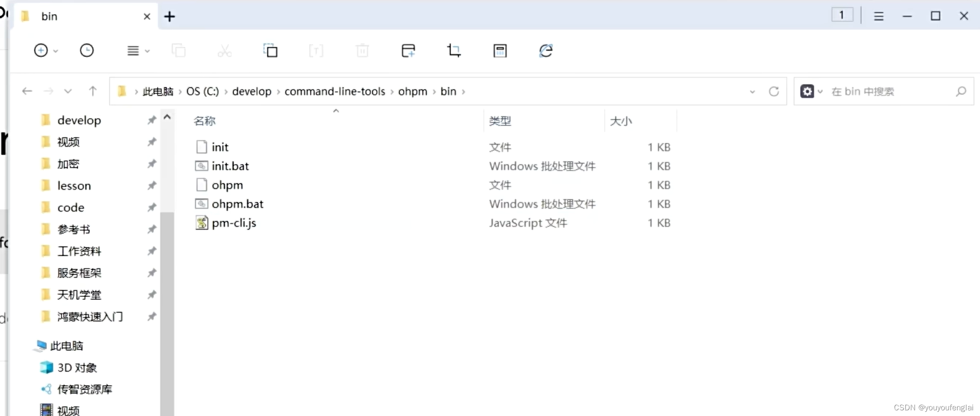Click the Rename toolbar icon

[316, 51]
